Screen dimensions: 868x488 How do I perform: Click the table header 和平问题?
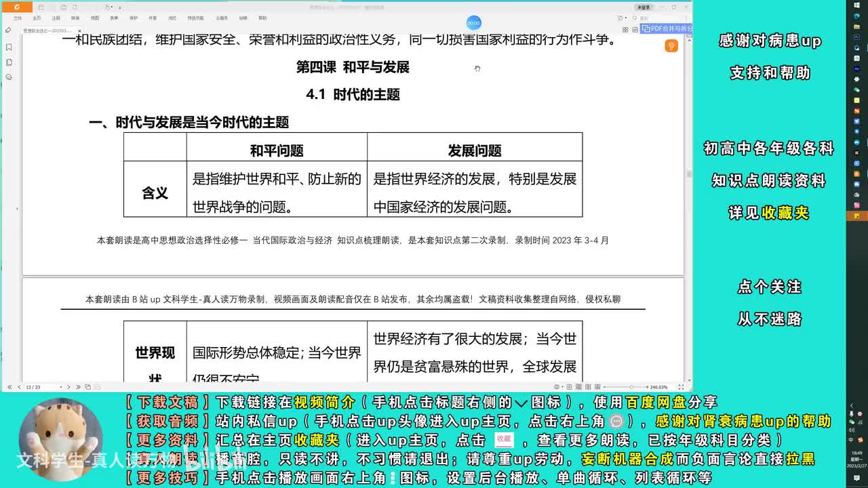[x=277, y=150]
